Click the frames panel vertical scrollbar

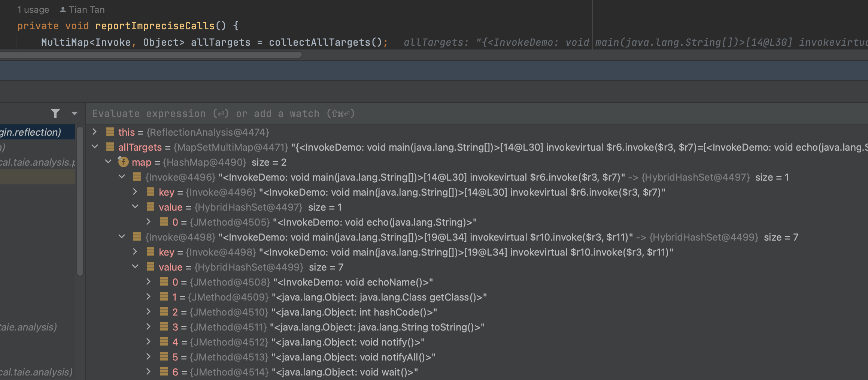click(x=80, y=201)
